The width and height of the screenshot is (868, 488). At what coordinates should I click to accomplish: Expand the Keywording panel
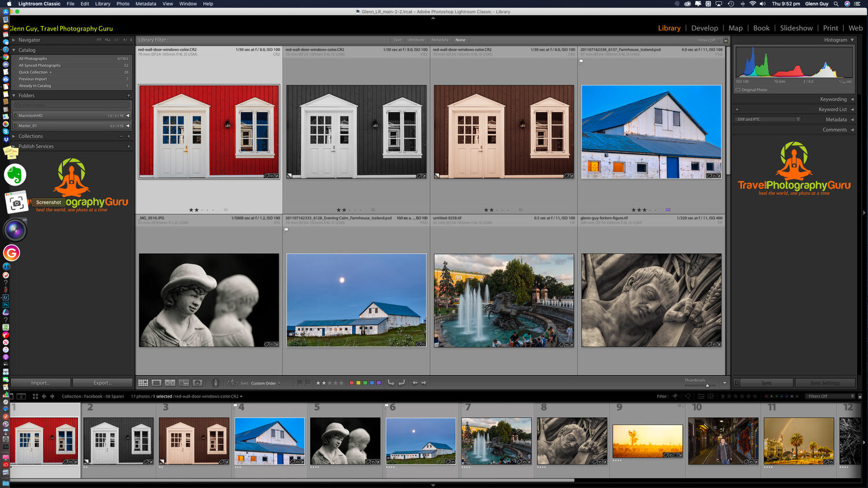click(852, 99)
